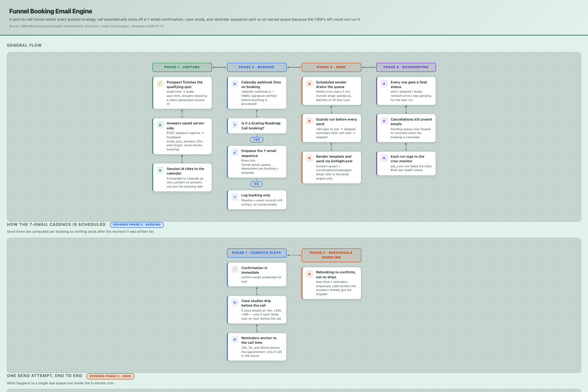588x392 pixels.
Task: Click the gear icon on Scheduled sender drains queue card
Action: pyautogui.click(x=309, y=83)
